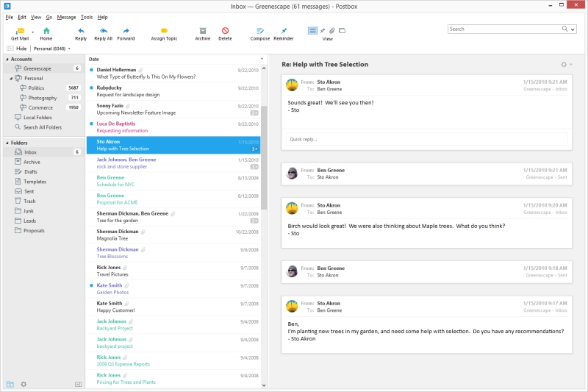Open Sherman Dickman Magnolia Tree message
This screenshot has height=392, width=588.
click(173, 235)
